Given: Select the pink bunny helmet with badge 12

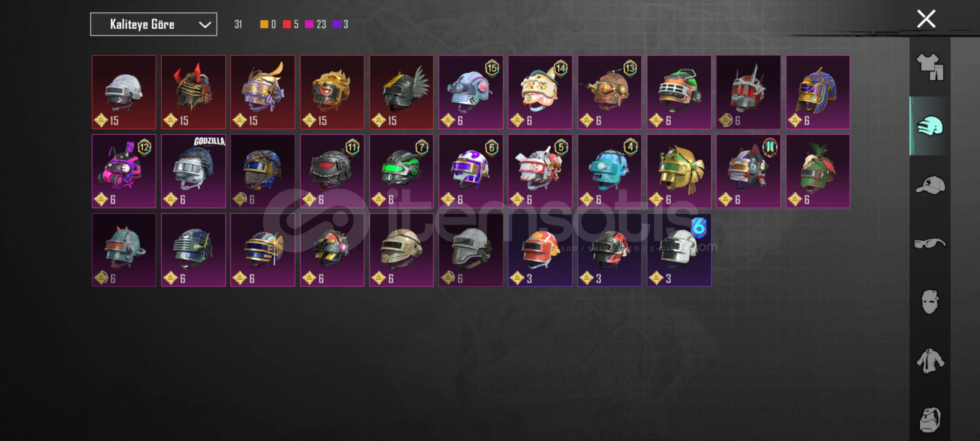Looking at the screenshot, I should (x=124, y=171).
